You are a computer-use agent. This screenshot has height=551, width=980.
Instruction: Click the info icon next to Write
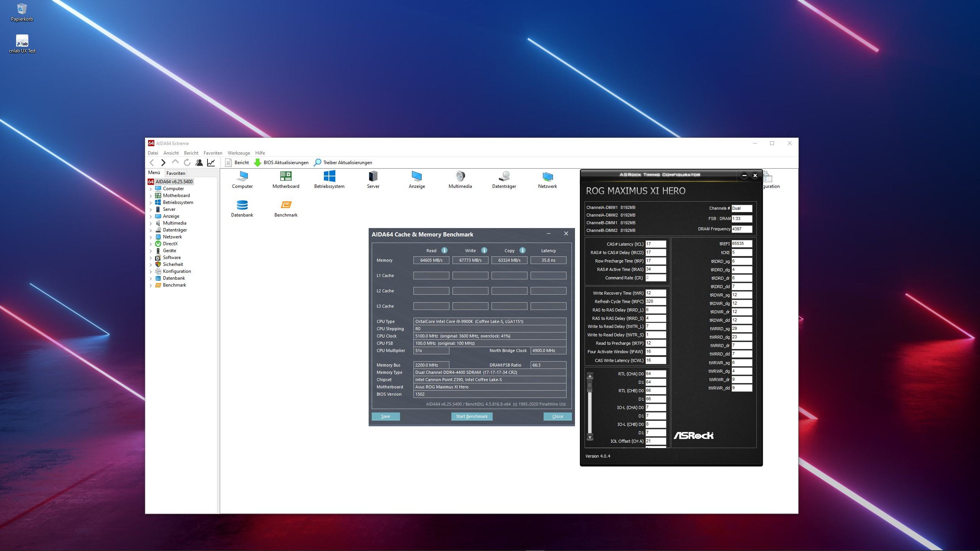[484, 250]
